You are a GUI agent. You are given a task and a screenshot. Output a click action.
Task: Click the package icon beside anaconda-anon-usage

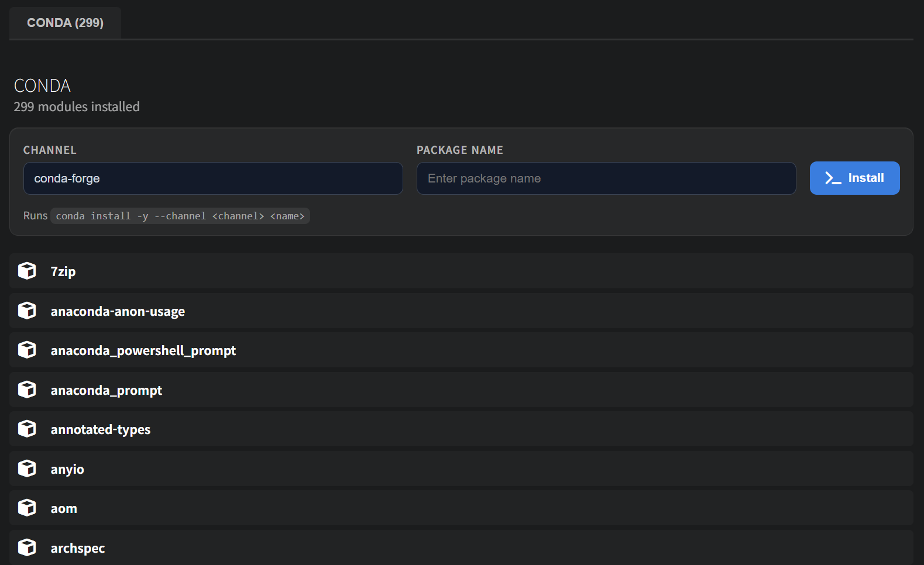click(27, 311)
